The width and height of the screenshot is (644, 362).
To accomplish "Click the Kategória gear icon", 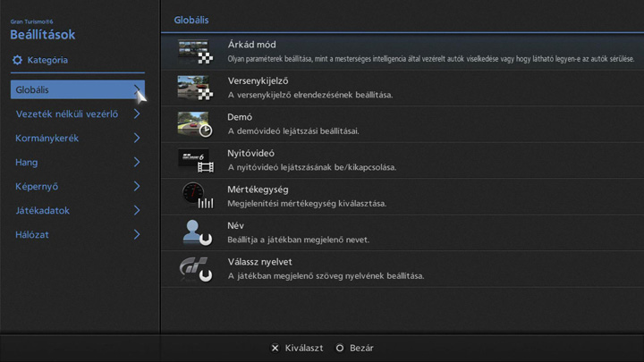I will 17,61.
